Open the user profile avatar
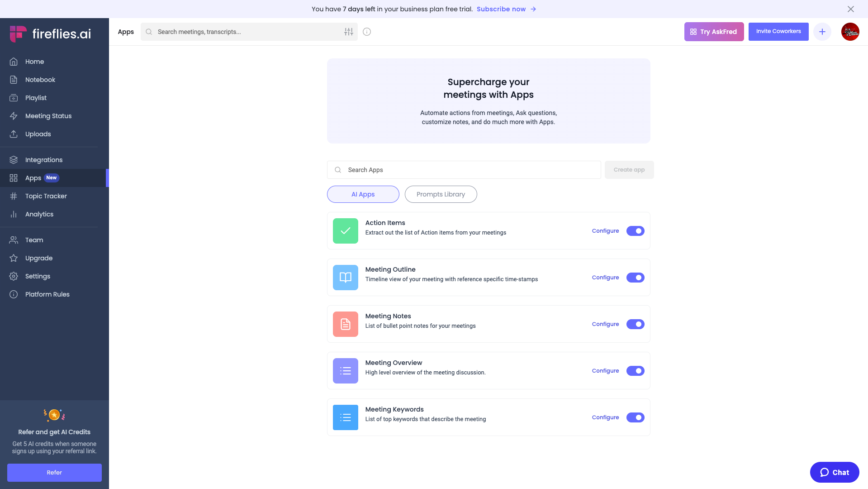 850,32
